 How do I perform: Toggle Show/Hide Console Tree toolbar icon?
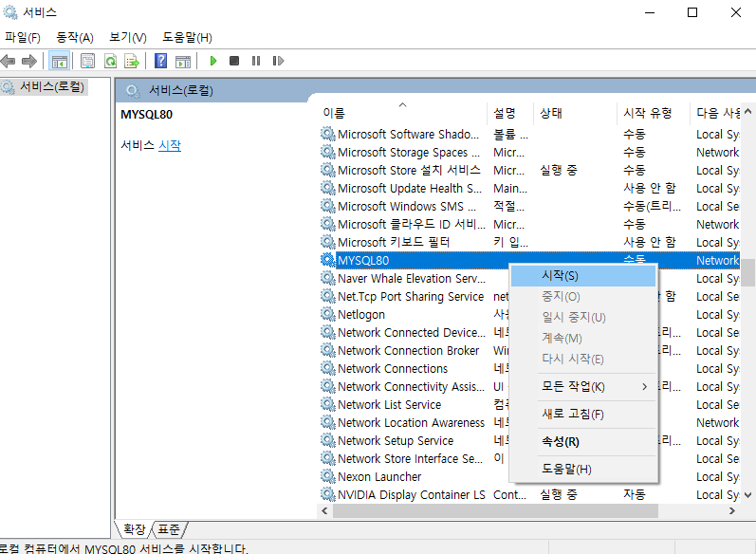point(60,61)
